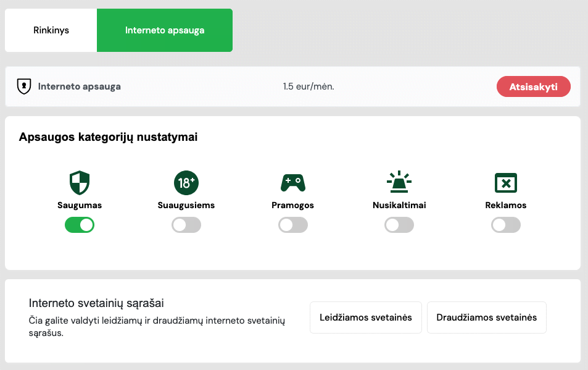Click the Saugumas label
The width and height of the screenshot is (588, 370).
coord(80,205)
